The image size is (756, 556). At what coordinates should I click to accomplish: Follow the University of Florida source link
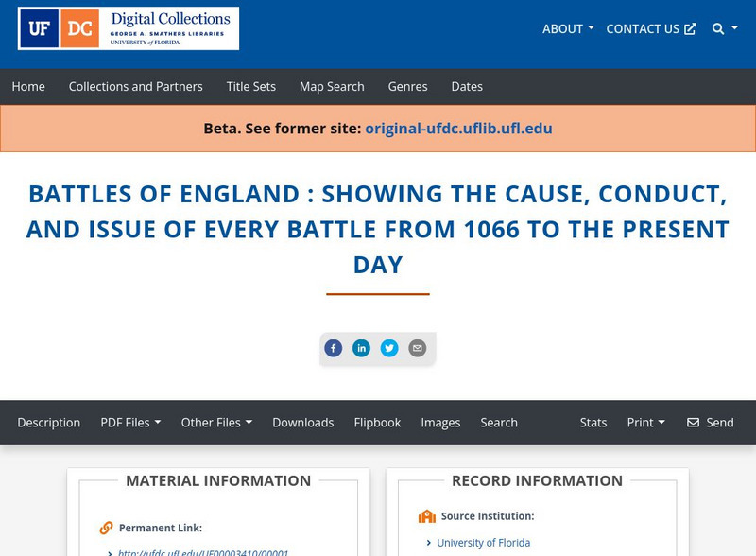click(483, 543)
